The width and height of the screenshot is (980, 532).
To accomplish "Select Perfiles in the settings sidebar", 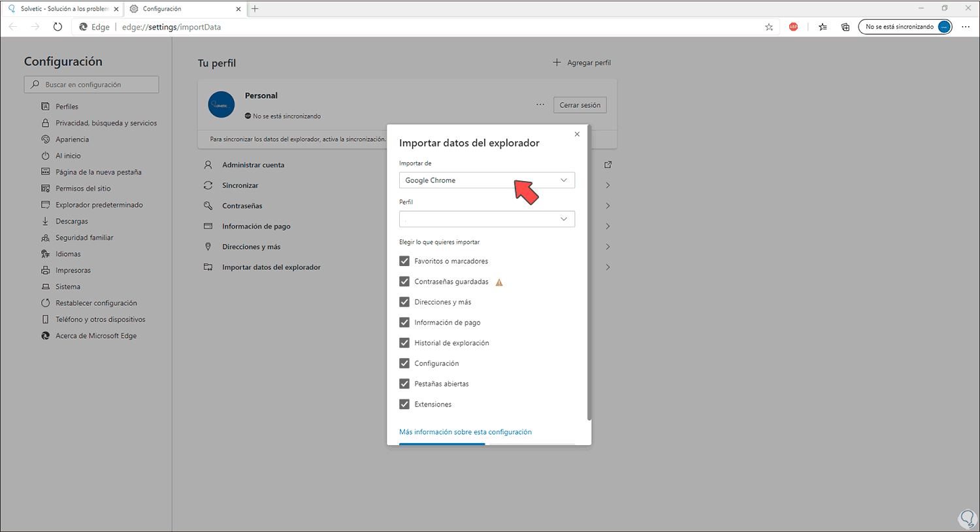I will coord(67,107).
